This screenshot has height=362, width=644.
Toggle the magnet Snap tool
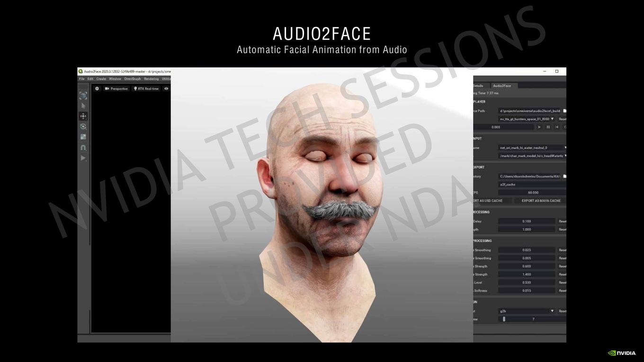[x=83, y=148]
